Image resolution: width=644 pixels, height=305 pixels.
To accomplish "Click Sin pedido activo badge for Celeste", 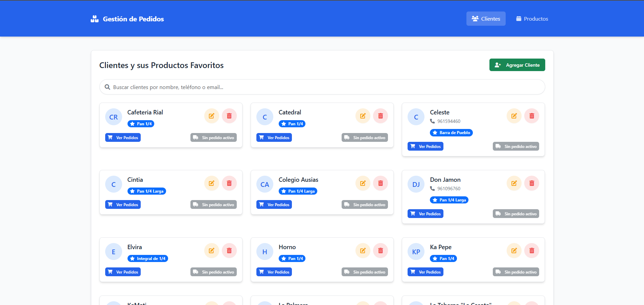I will pos(515,147).
